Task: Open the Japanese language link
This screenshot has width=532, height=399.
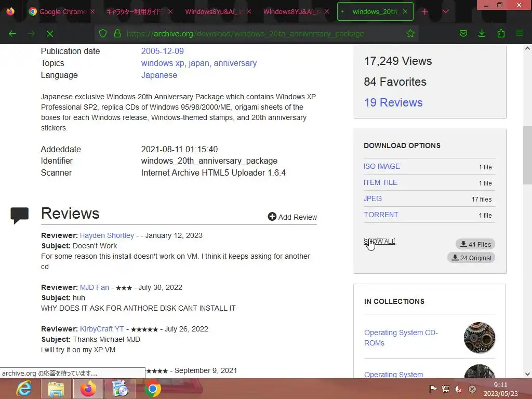Action: point(159,75)
